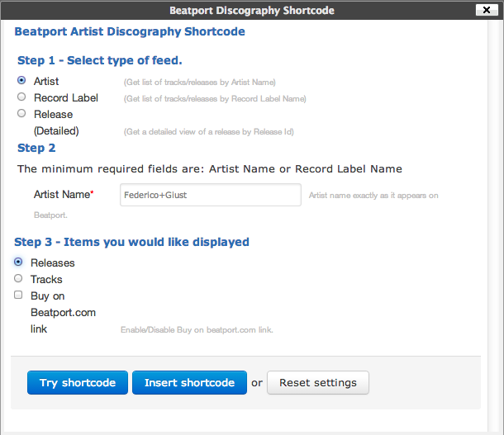Choose the Record Label feed option
This screenshot has height=435, width=504.
(x=21, y=97)
